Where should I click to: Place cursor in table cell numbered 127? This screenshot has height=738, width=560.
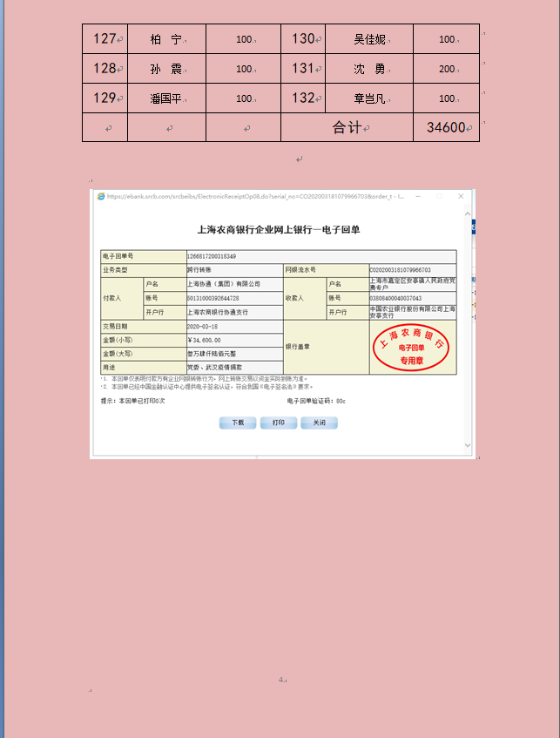click(105, 39)
